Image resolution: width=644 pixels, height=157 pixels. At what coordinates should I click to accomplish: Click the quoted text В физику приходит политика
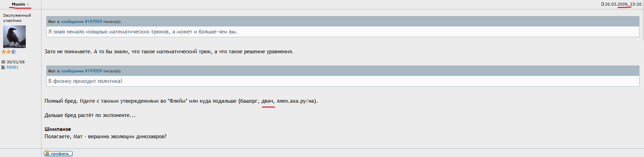(85, 81)
